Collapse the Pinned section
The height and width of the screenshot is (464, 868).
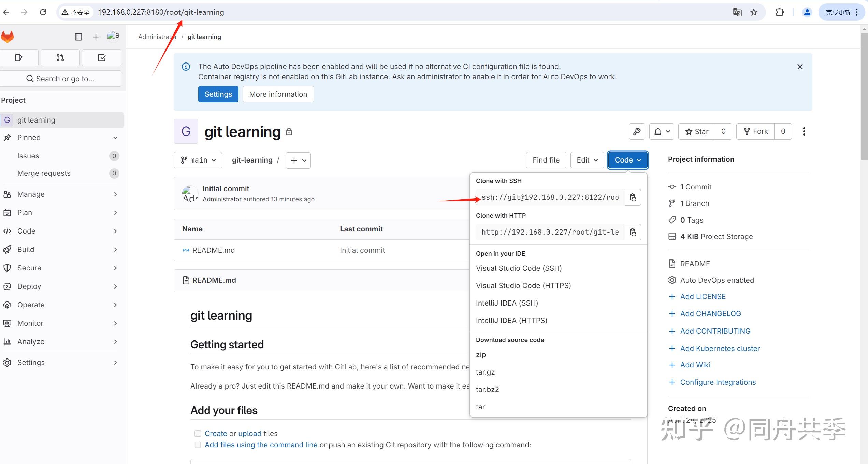[x=115, y=138]
